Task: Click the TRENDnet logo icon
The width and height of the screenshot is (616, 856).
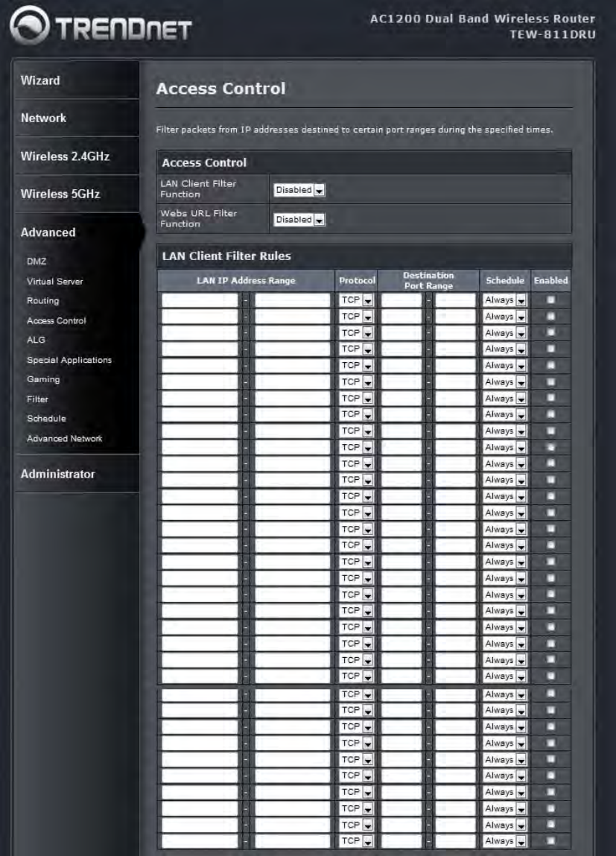Action: click(30, 25)
